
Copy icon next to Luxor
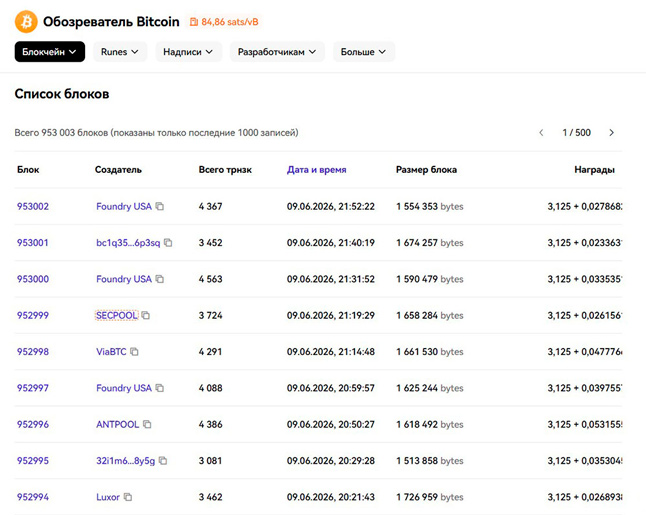128,497
